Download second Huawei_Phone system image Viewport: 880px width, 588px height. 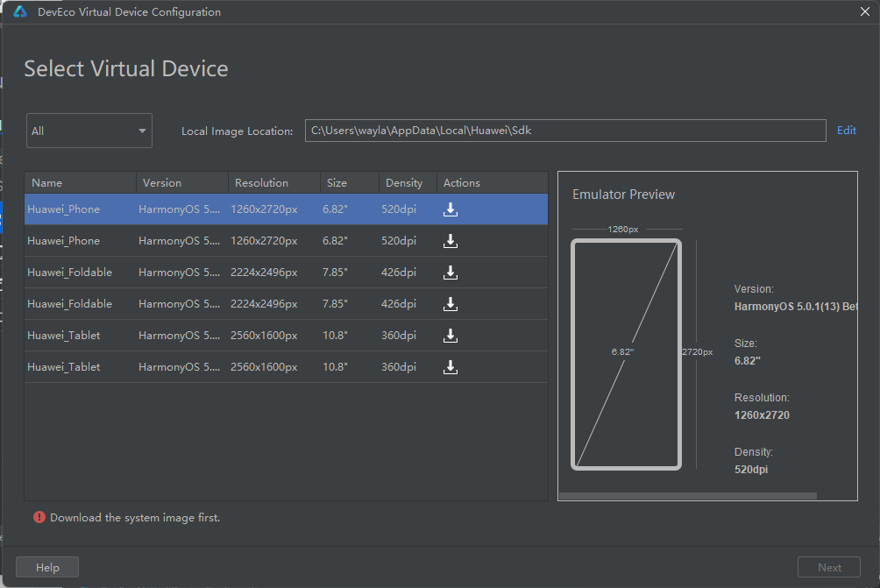point(451,241)
